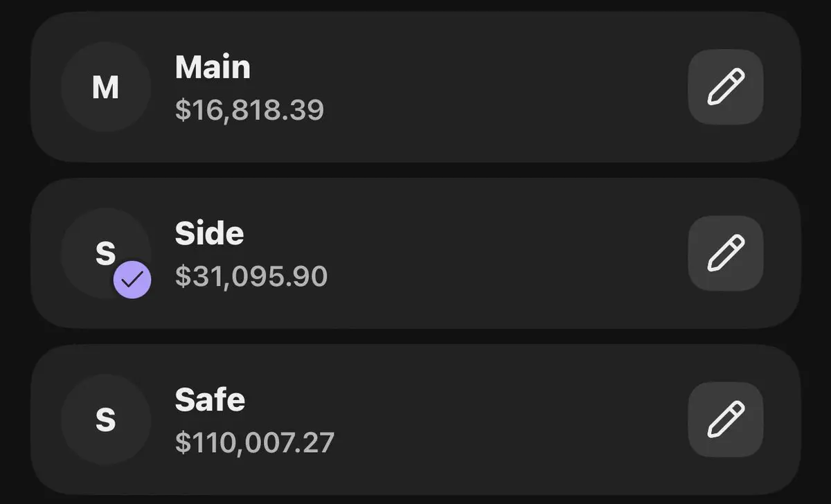Toggle the purple checkmark badge on Side

132,280
